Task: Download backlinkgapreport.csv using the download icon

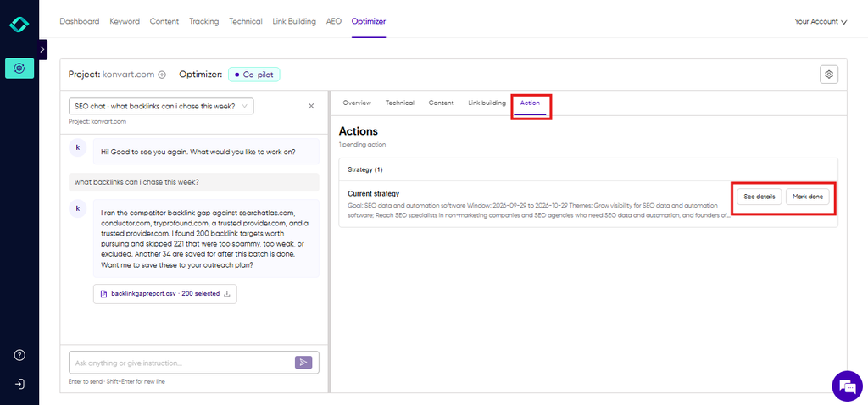Action: (226, 294)
